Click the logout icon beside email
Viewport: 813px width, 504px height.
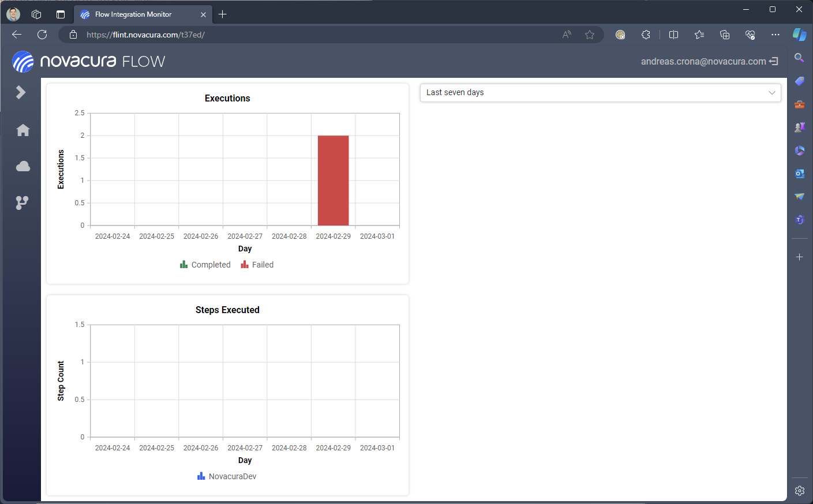point(774,61)
